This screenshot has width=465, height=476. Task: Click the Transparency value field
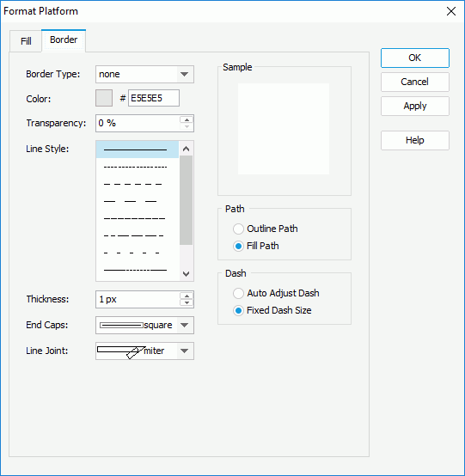coord(138,123)
